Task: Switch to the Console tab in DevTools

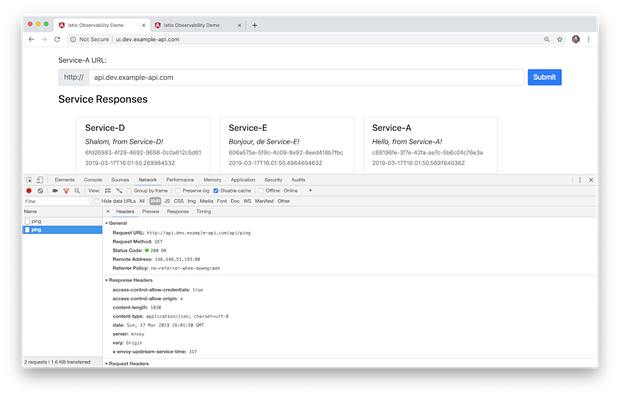Action: [x=93, y=180]
